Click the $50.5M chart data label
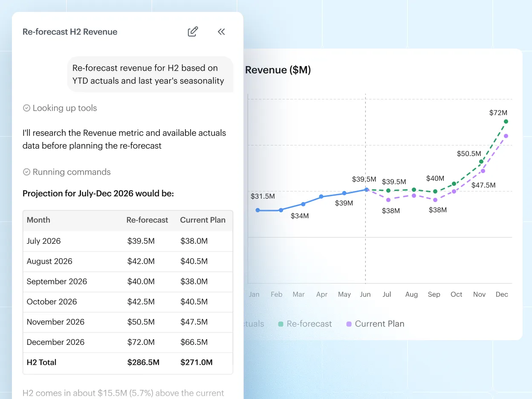This screenshot has width=532, height=399. 469,153
